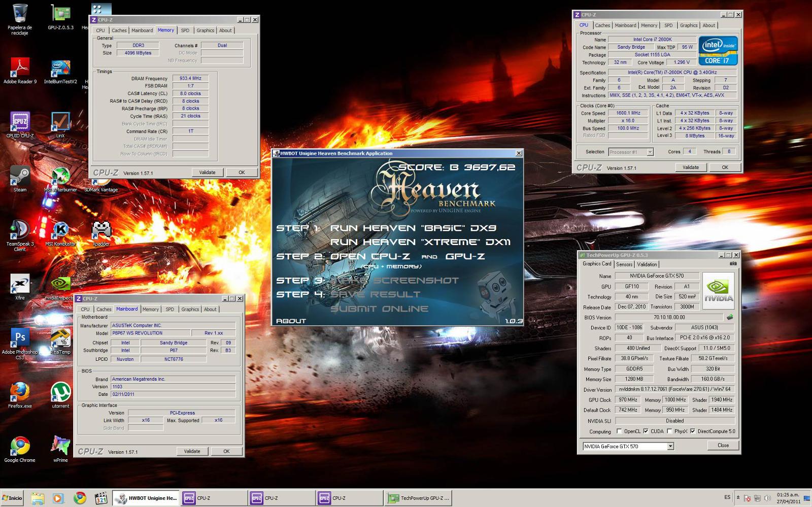Open TeamSpeak 3 Client icon
This screenshot has width=812, height=507.
pos(20,235)
